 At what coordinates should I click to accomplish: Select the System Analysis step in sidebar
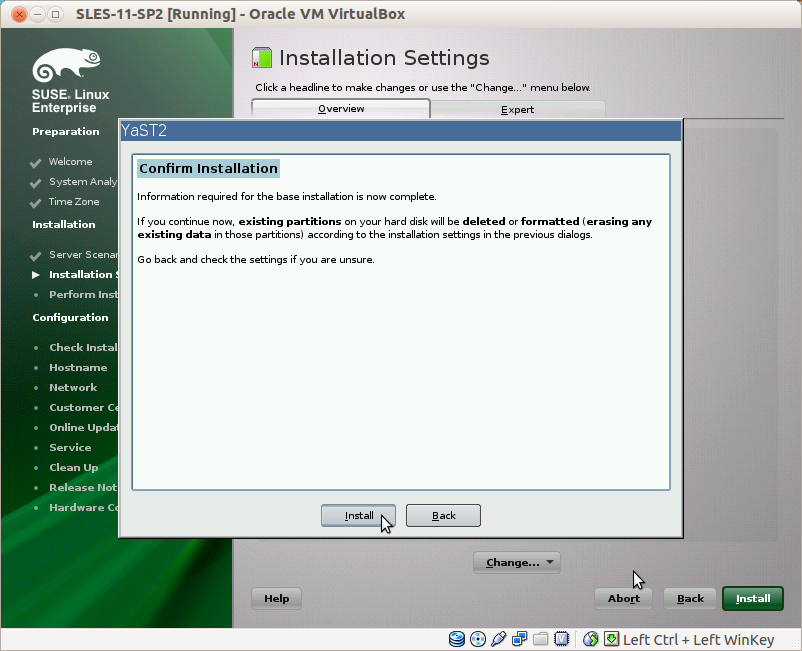tap(83, 182)
